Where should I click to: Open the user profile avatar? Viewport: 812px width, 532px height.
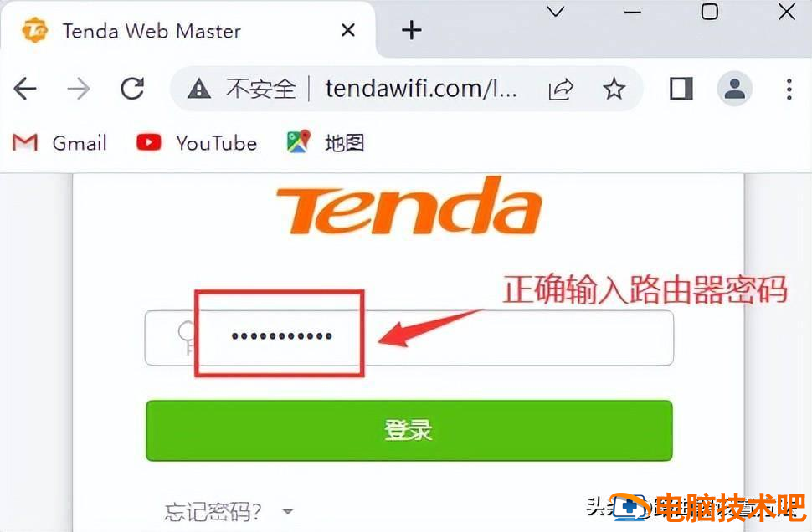(x=734, y=89)
